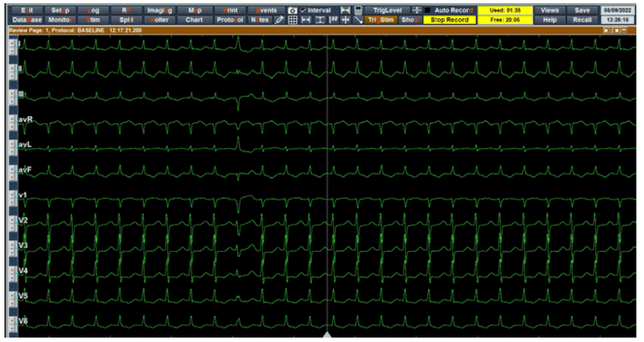Click the yellow Stop Record button

click(449, 20)
